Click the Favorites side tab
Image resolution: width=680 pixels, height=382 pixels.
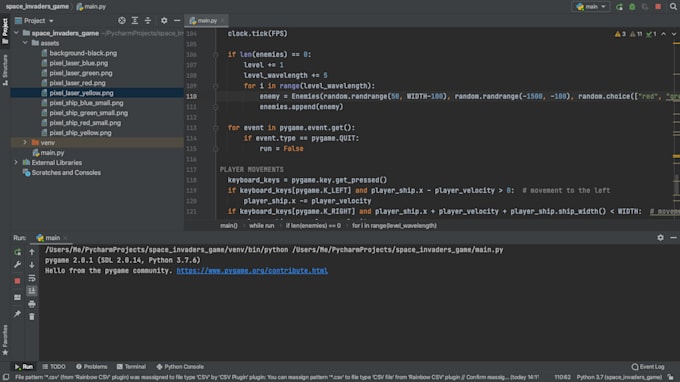click(x=5, y=340)
